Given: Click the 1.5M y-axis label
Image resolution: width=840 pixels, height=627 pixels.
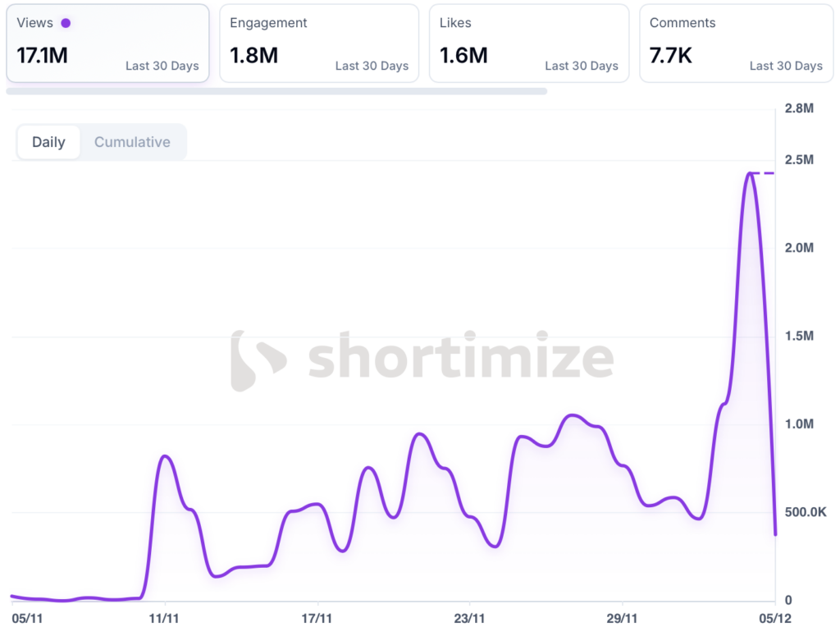Looking at the screenshot, I should tap(797, 336).
